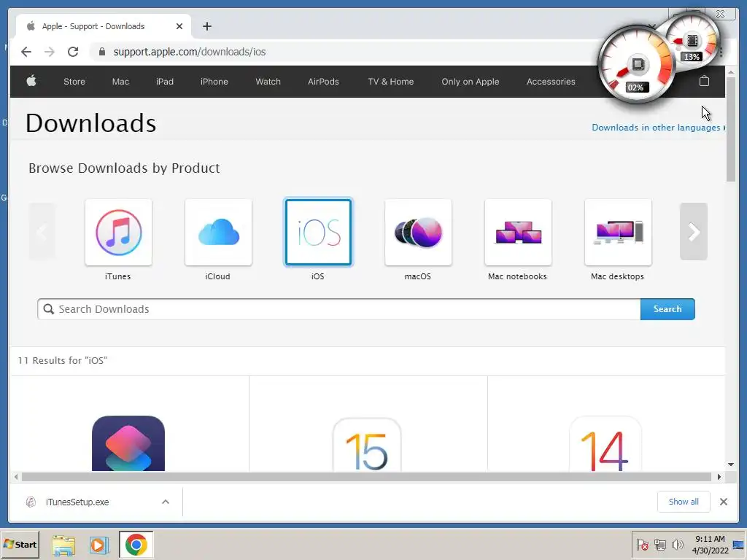The image size is (747, 560).
Task: Select the iTunes product icon
Action: (x=119, y=233)
